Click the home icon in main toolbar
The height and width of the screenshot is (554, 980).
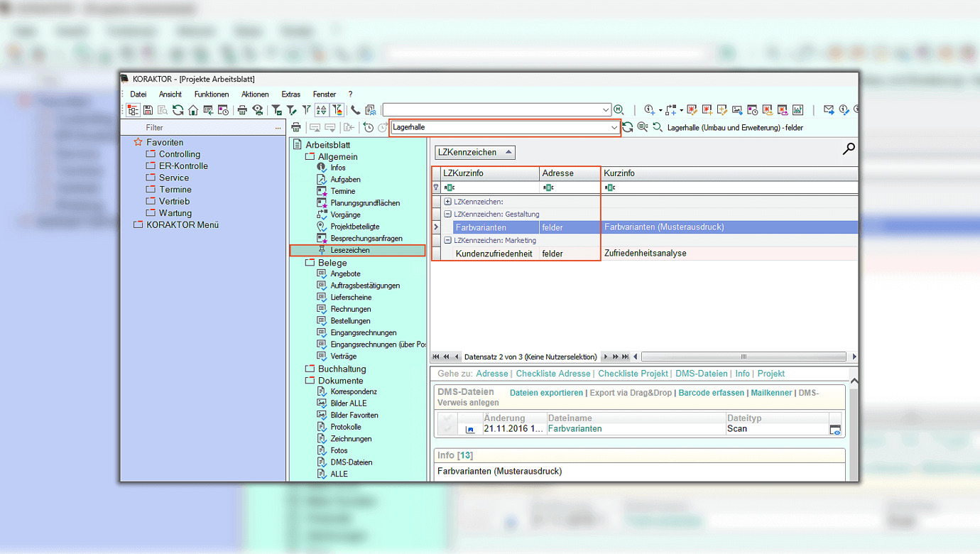[192, 110]
